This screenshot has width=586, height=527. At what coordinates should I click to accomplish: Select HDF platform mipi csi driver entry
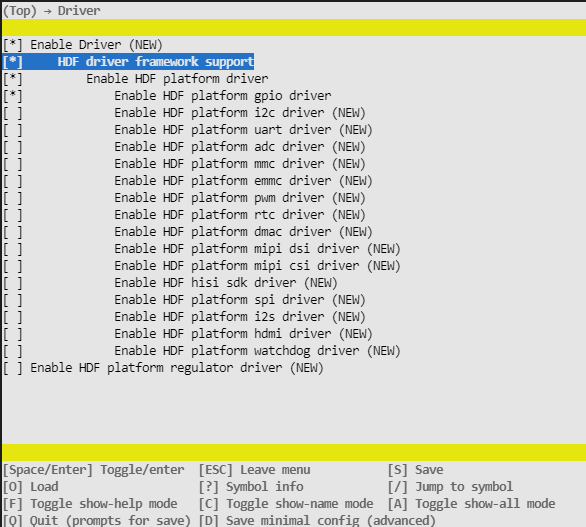[x=202, y=266]
